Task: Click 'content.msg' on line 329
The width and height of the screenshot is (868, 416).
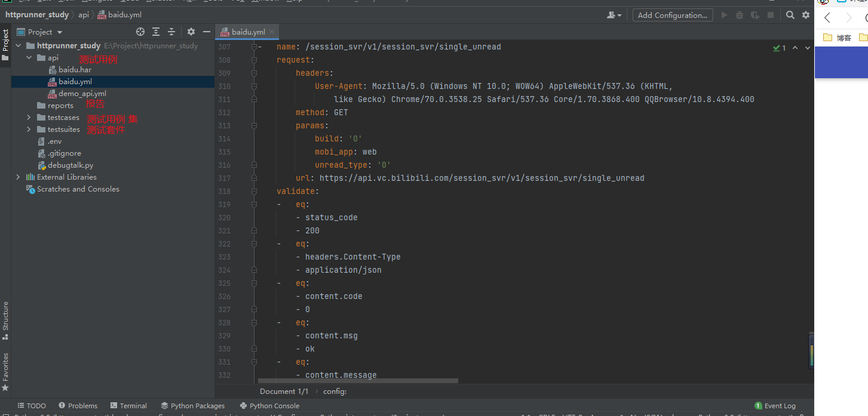Action: (x=331, y=335)
